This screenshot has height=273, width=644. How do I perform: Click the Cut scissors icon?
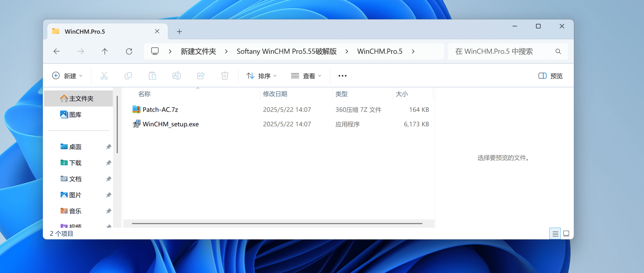pyautogui.click(x=104, y=76)
